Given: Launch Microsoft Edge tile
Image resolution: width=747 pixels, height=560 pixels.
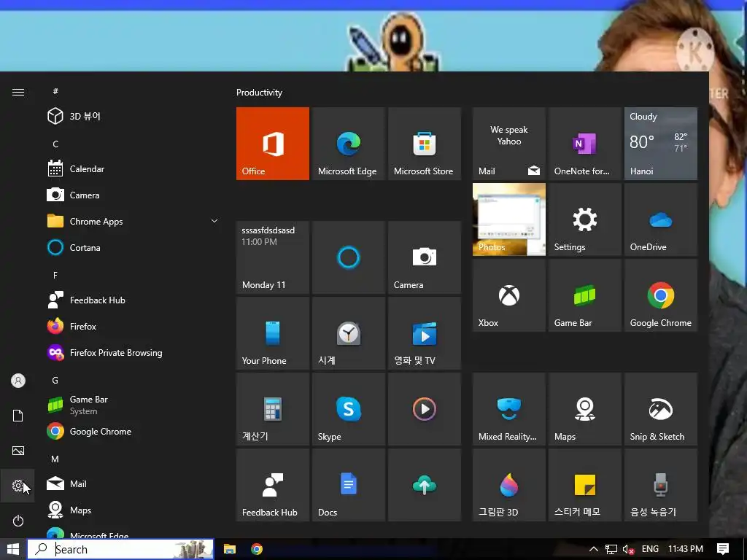Looking at the screenshot, I should click(348, 144).
